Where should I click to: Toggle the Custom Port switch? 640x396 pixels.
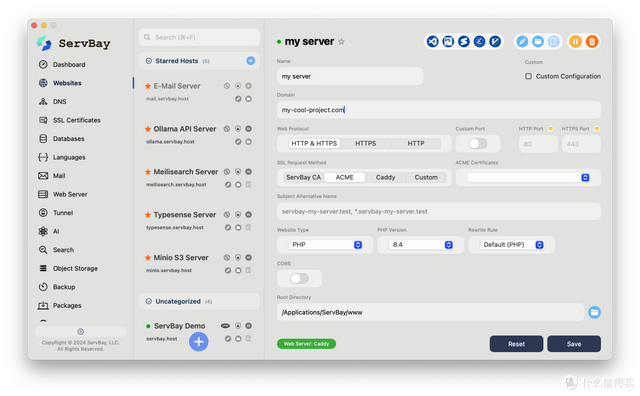point(478,144)
